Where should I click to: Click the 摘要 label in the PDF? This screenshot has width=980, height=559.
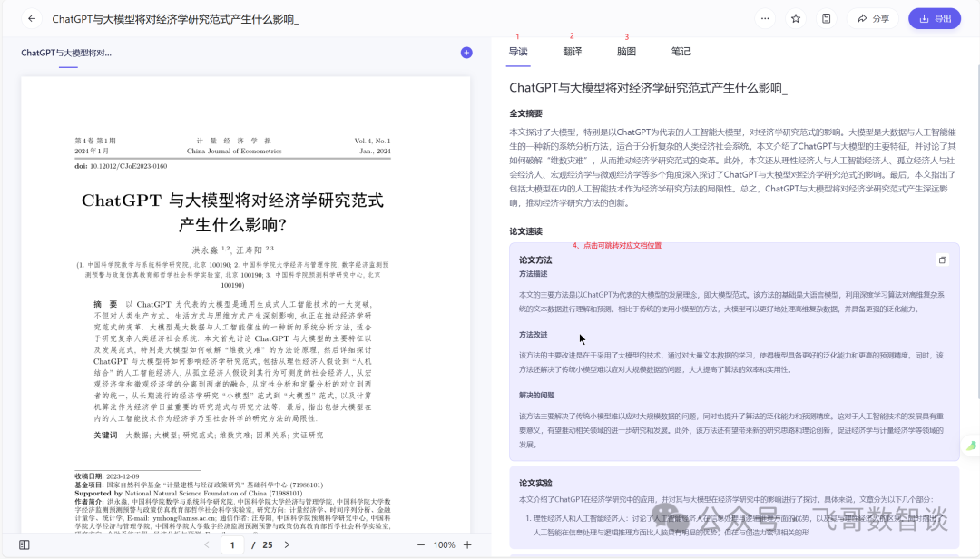[x=105, y=305]
